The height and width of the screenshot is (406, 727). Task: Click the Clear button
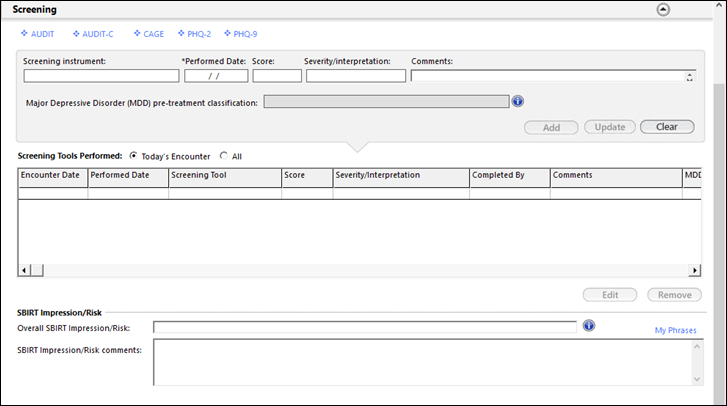tap(667, 127)
